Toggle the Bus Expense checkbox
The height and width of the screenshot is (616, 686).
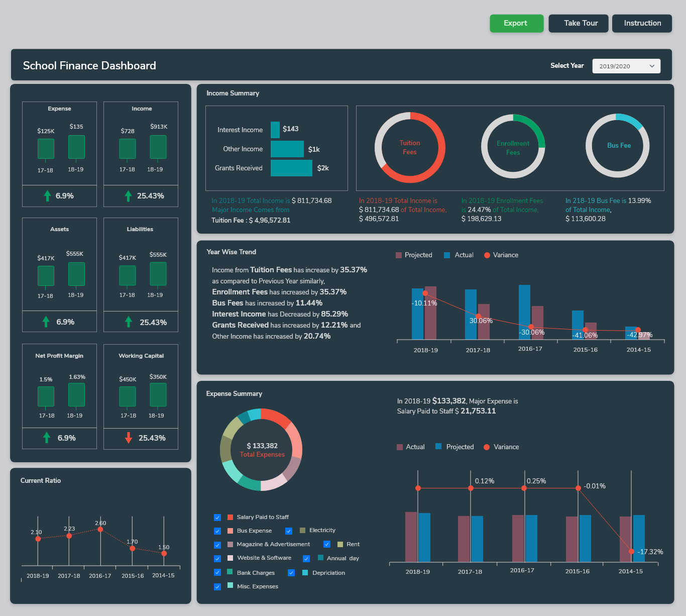click(217, 531)
